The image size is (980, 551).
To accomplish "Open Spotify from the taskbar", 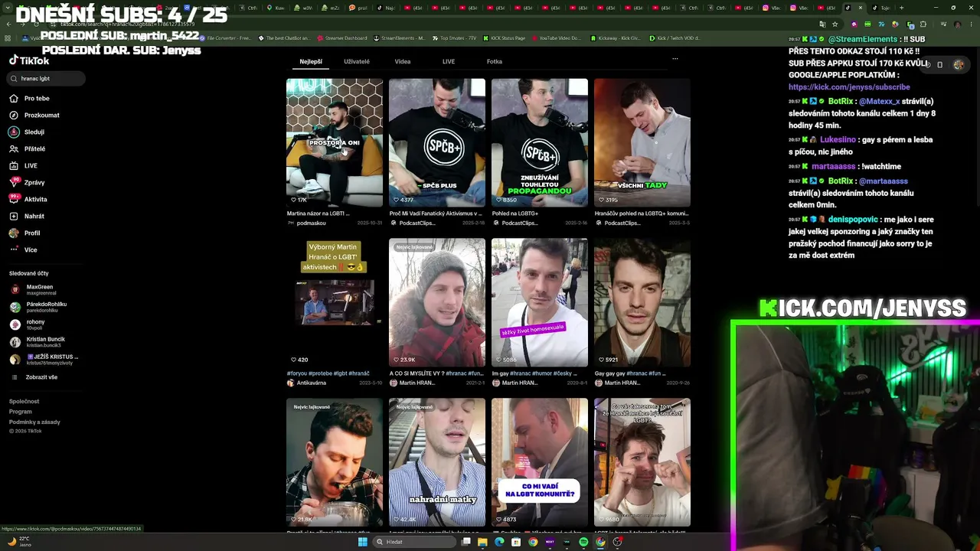I will 583,542.
